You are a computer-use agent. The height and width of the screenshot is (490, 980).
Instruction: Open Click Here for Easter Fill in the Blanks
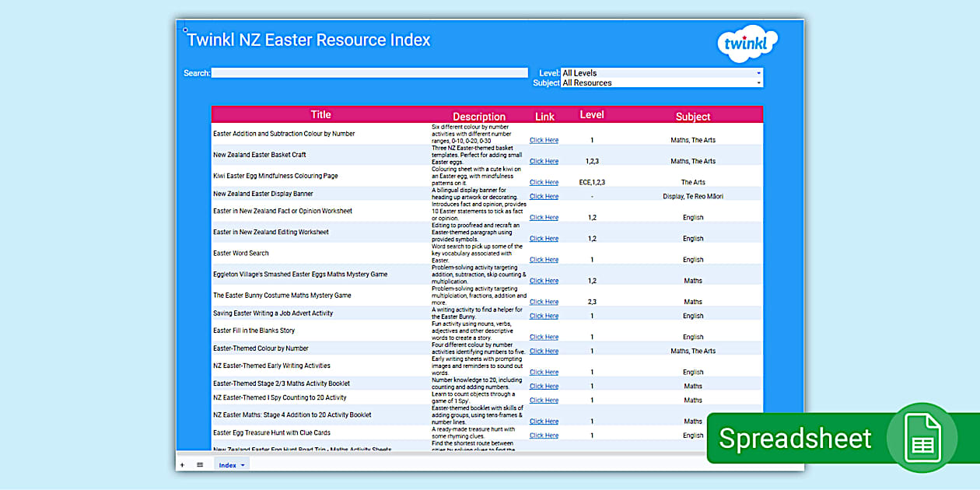coord(544,337)
